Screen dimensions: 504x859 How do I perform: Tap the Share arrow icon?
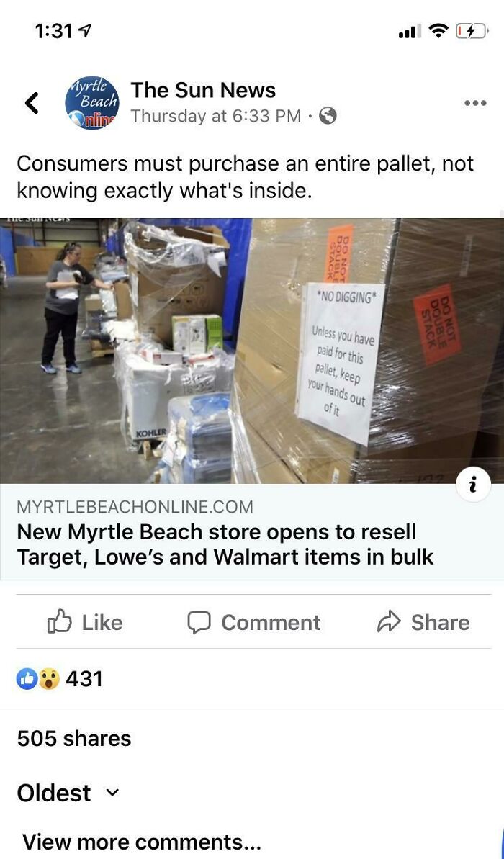(x=389, y=622)
